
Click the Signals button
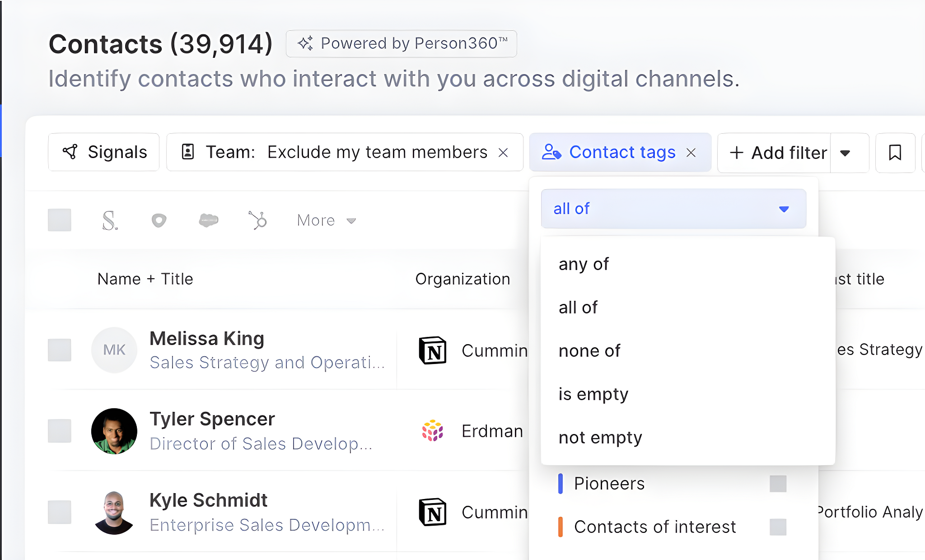pos(104,152)
